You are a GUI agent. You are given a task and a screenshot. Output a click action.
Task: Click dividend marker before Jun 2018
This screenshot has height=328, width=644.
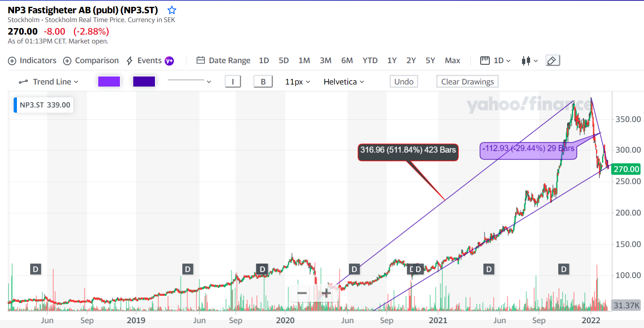(x=35, y=269)
